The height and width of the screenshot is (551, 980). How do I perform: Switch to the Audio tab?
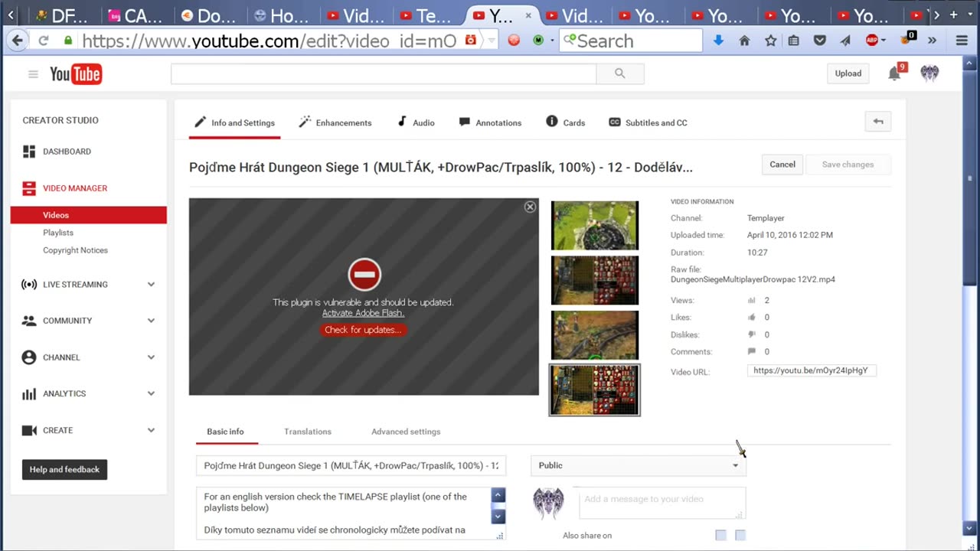pos(416,122)
